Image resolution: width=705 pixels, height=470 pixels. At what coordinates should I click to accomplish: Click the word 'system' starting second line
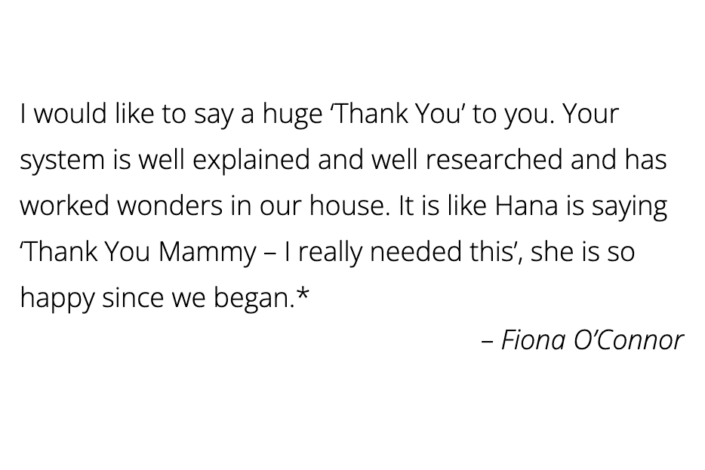click(62, 162)
